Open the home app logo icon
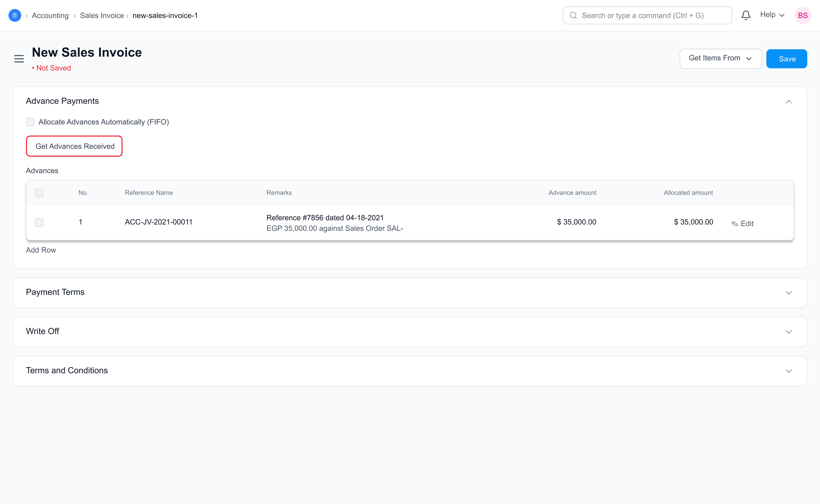Viewport: 820px width, 504px height. coord(15,15)
